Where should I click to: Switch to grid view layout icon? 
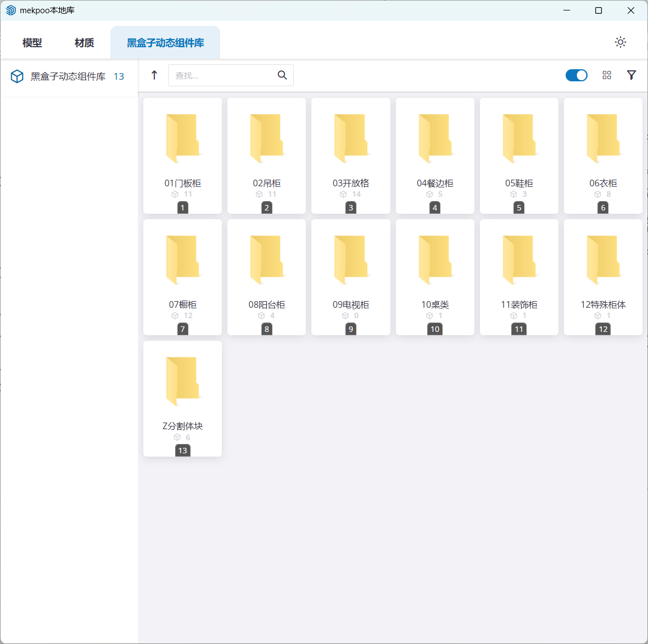pyautogui.click(x=607, y=75)
